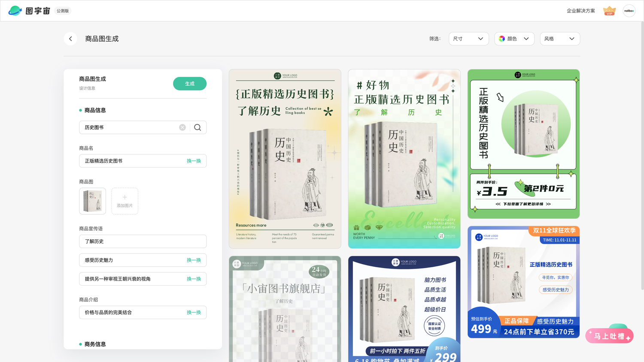Image resolution: width=644 pixels, height=362 pixels.
Task: Click the pink 马上吐槽 feedback button
Action: 609,336
